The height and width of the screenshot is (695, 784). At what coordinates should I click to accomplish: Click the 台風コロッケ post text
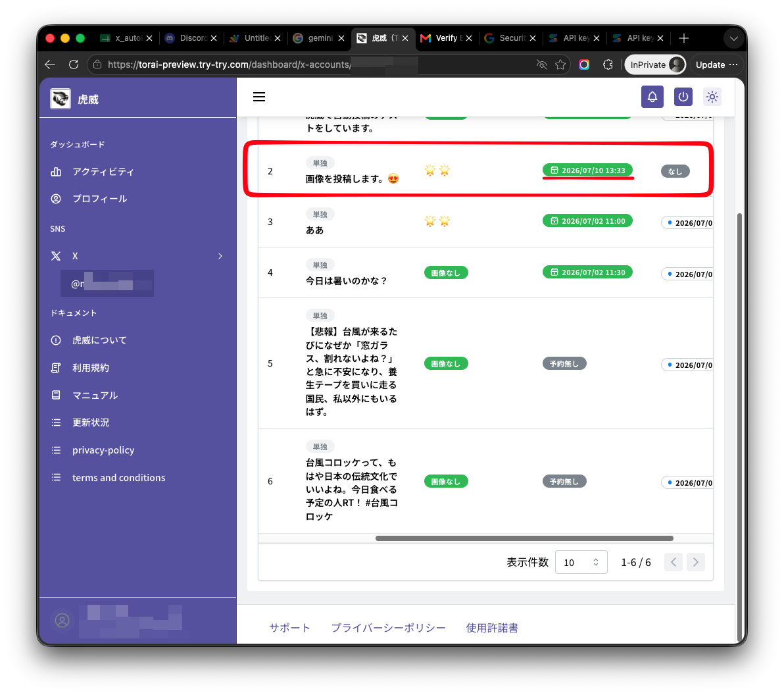coord(351,490)
